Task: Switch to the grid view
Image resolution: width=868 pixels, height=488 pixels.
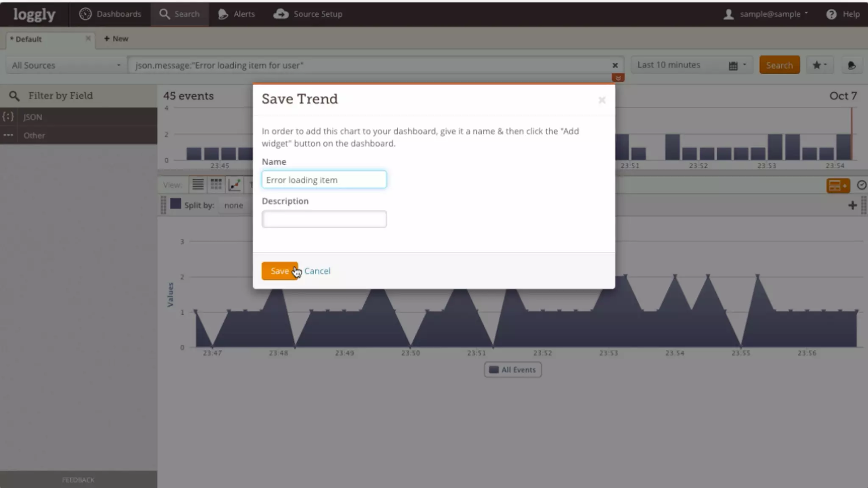Action: (x=216, y=184)
